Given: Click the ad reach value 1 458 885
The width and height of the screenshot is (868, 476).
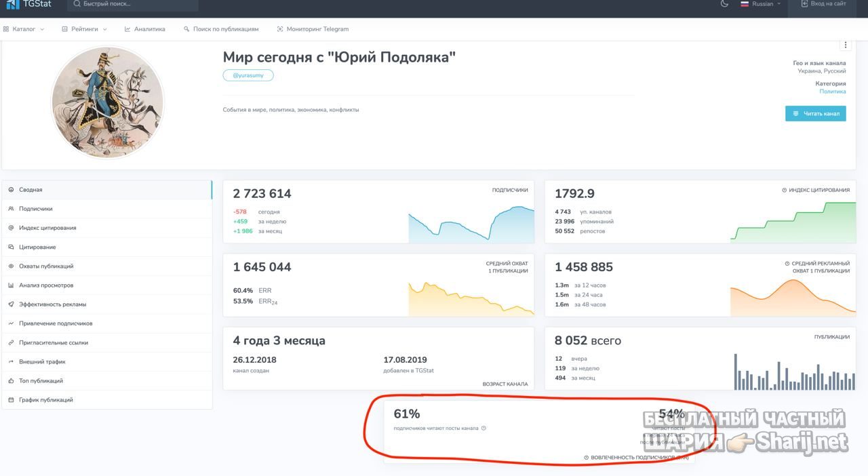Looking at the screenshot, I should [584, 267].
